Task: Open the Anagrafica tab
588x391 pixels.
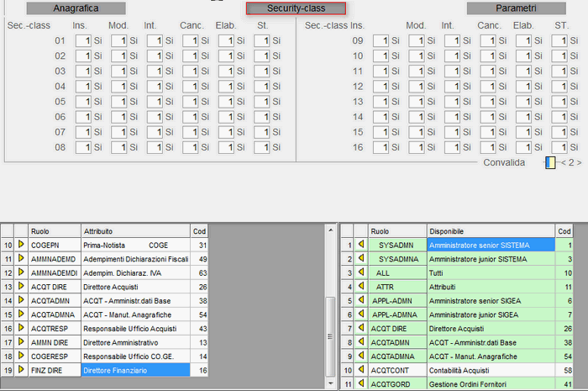Action: coord(76,8)
